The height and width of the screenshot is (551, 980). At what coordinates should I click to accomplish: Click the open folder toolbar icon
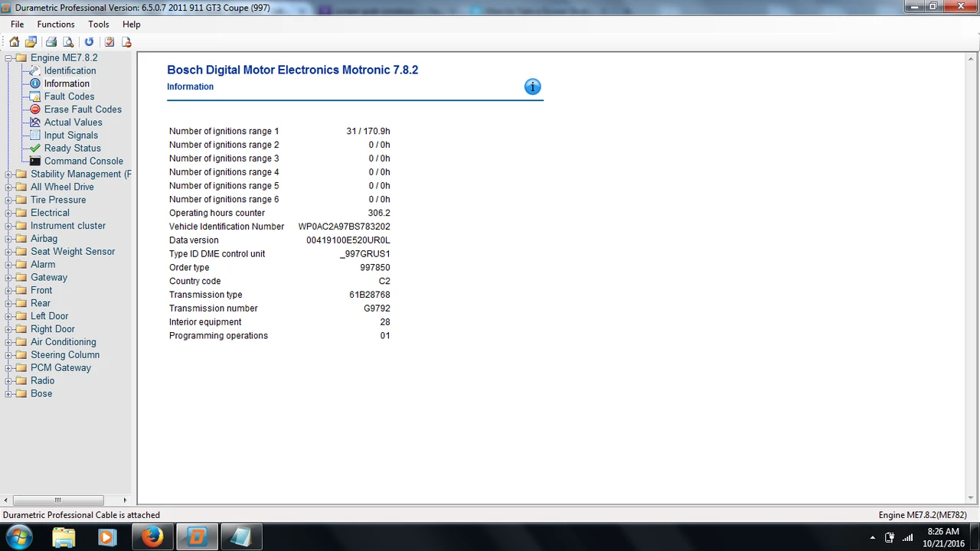coord(31,42)
